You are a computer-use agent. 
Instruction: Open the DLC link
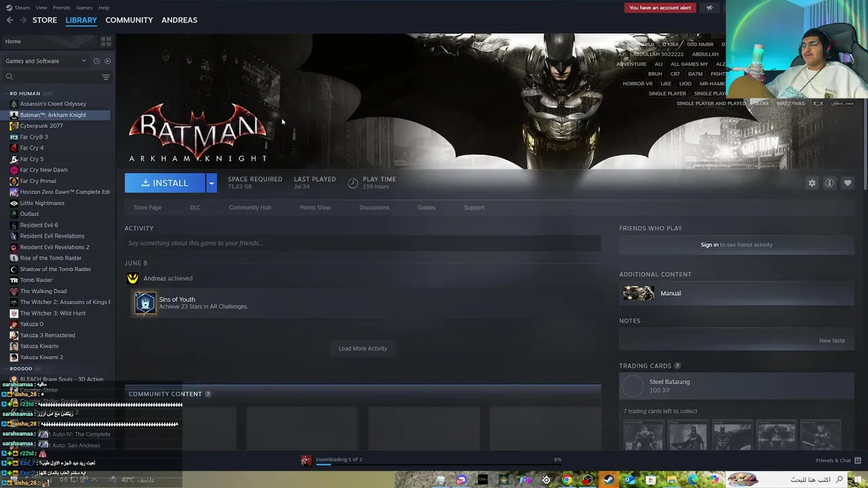195,207
